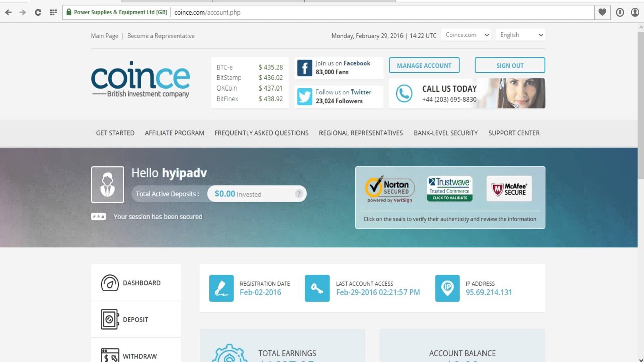Screen dimensions: 644x362
Task: Select the Dashboard sidebar item
Action: 136,283
